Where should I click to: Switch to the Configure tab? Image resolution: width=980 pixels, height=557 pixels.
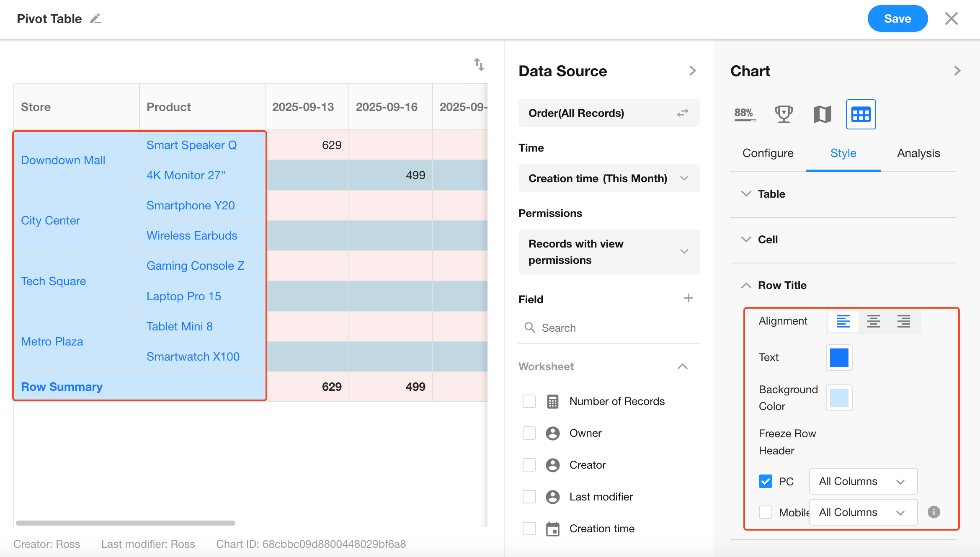click(768, 153)
